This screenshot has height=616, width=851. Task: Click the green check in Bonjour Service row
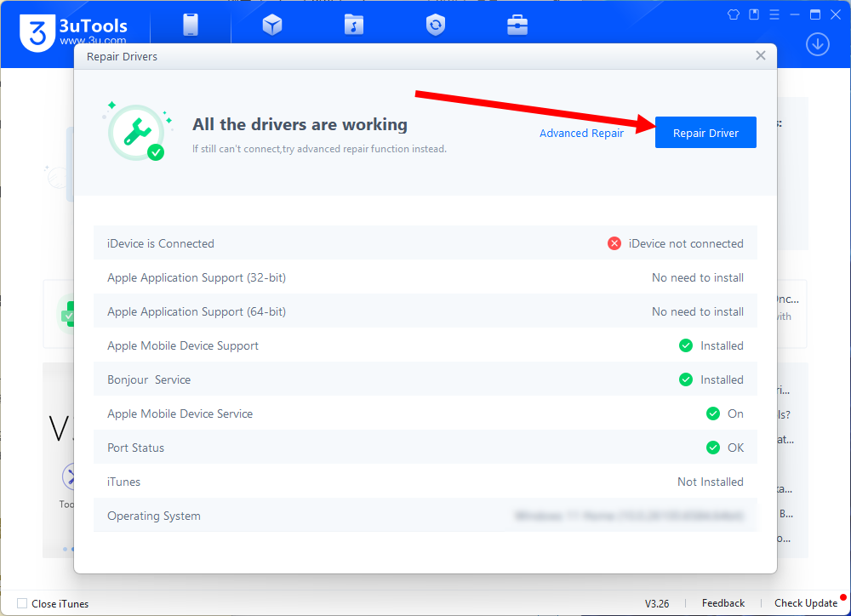pos(686,379)
